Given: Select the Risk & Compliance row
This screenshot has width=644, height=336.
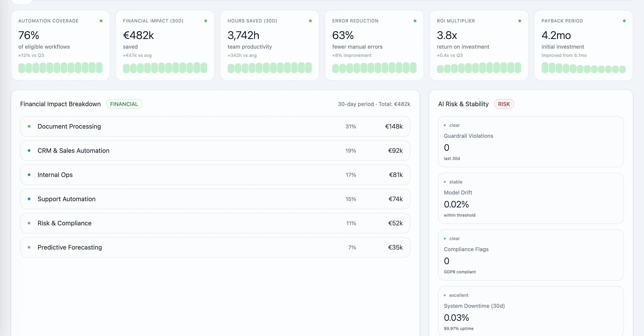Looking at the screenshot, I should 215,223.
